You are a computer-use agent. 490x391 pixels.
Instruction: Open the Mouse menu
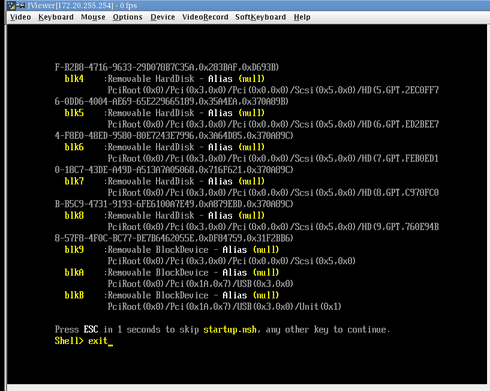93,17
